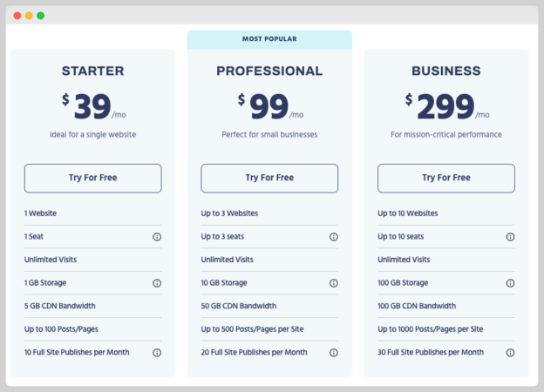Image resolution: width=544 pixels, height=392 pixels.
Task: Open info icon beside Professional 10 GB Storage
Action: (334, 283)
